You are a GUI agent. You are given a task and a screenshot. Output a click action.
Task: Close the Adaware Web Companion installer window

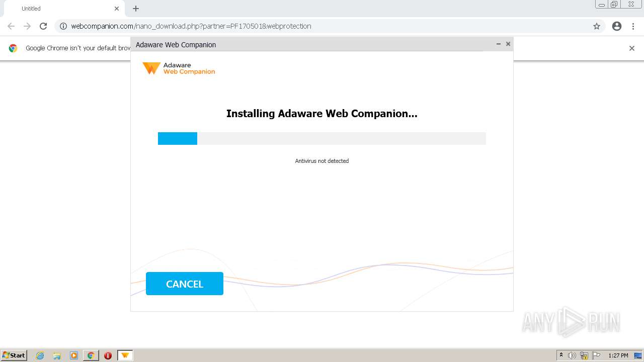pos(508,44)
